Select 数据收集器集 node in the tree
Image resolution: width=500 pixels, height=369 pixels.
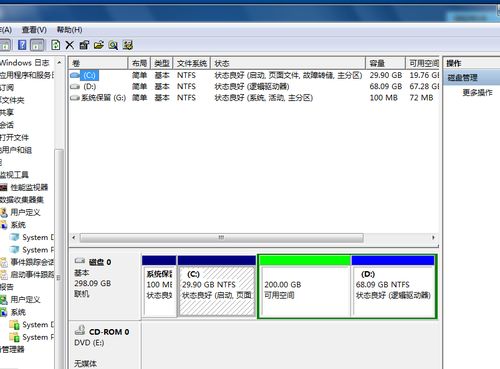pyautogui.click(x=22, y=200)
